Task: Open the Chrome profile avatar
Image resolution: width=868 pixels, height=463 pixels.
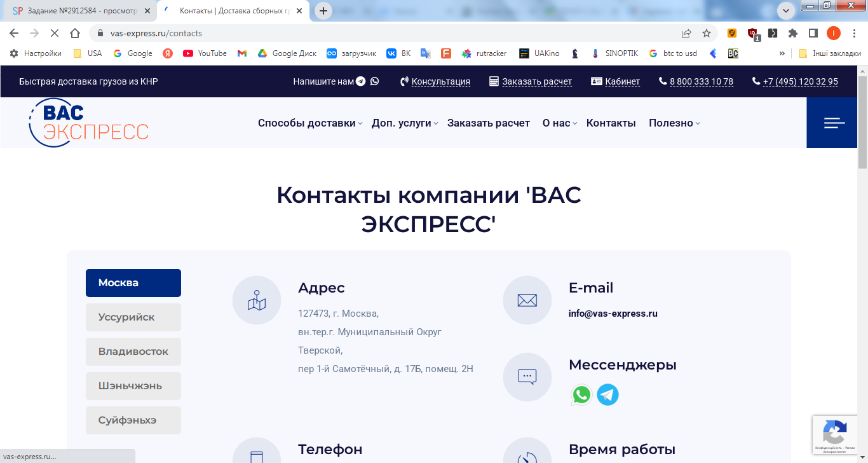Action: (x=834, y=33)
